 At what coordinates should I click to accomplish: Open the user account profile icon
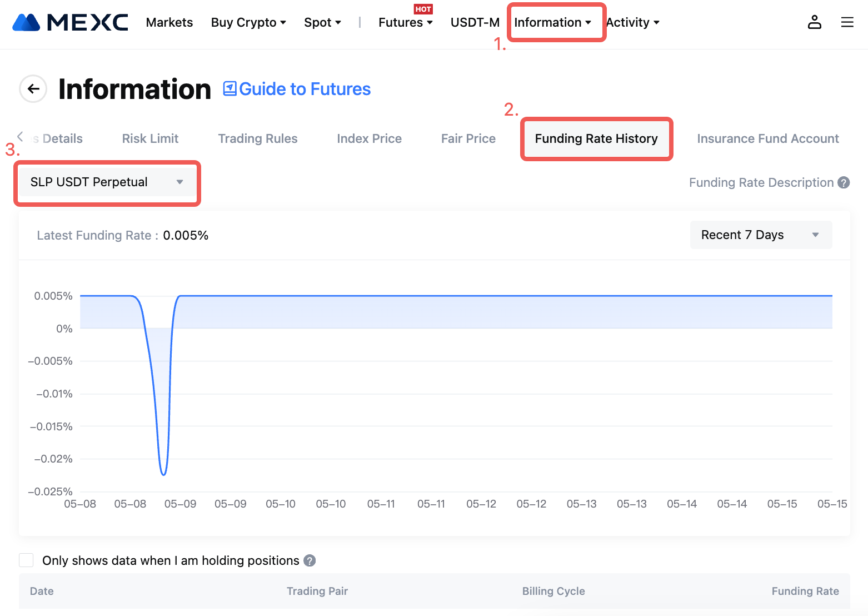pyautogui.click(x=814, y=22)
